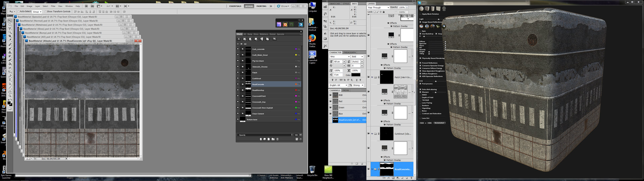
Task: Enable the Auto-Select checkbox
Action: (x=18, y=11)
